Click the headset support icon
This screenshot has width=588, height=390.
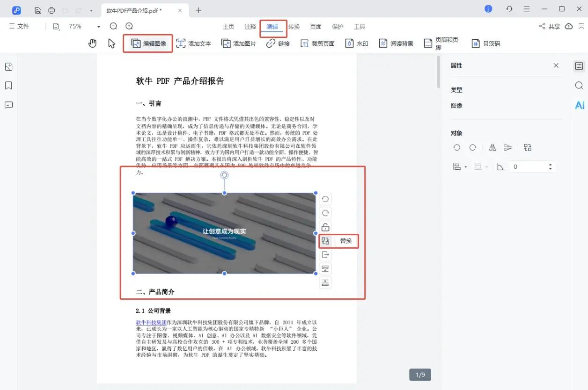coord(509,9)
